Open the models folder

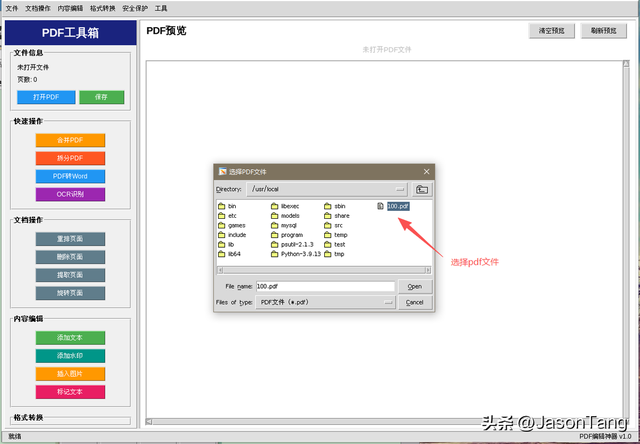click(285, 215)
